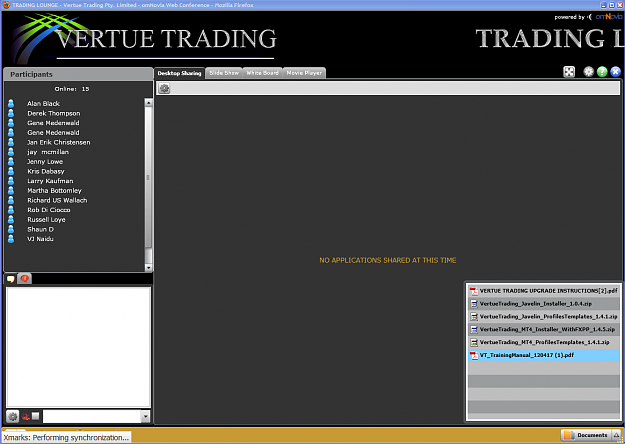Click the PDF icon of upgrade instructions file
The height and width of the screenshot is (444, 625).
point(474,291)
